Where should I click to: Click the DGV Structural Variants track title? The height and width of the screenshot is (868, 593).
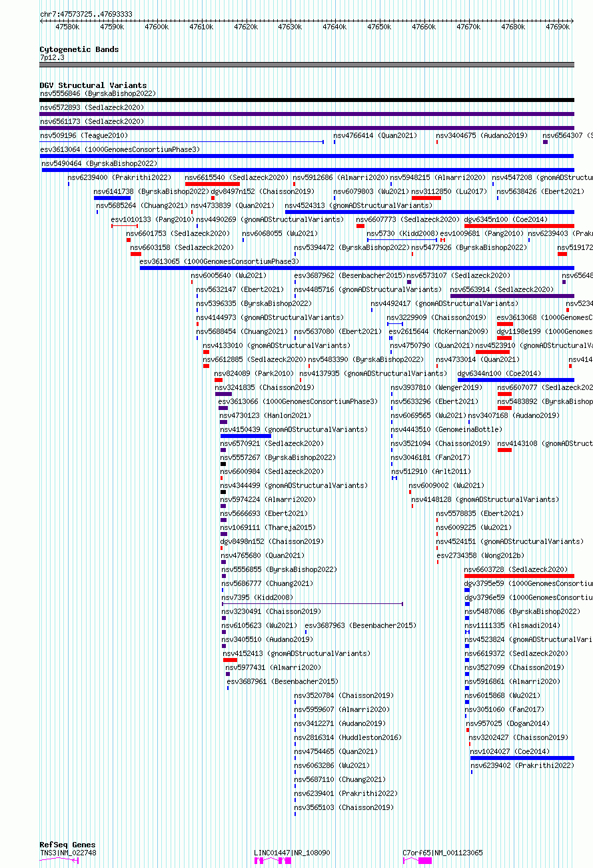point(93,85)
